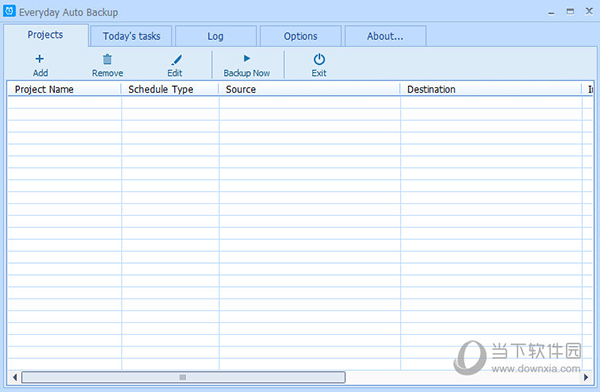The width and height of the screenshot is (600, 392).
Task: Click the horizontal scrollbar left arrow
Action: [15, 377]
